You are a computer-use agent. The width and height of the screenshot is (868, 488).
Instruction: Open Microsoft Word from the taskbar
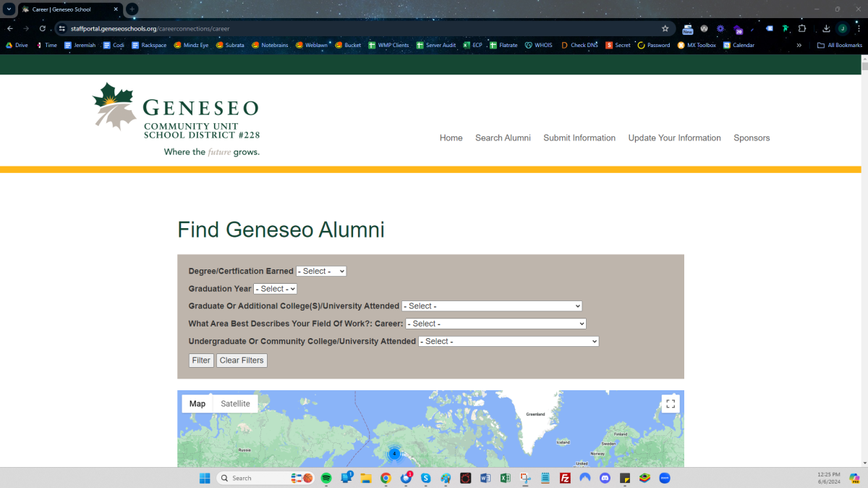pyautogui.click(x=485, y=478)
